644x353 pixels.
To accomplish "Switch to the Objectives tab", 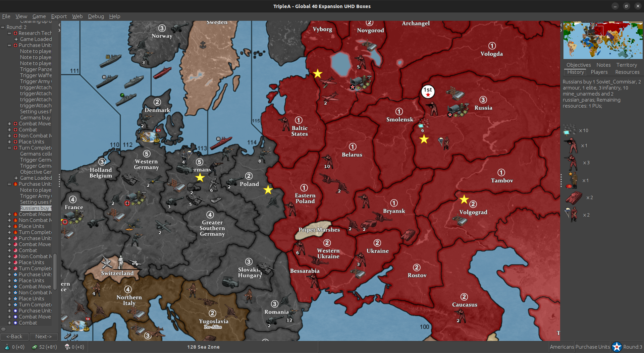I will [x=579, y=65].
